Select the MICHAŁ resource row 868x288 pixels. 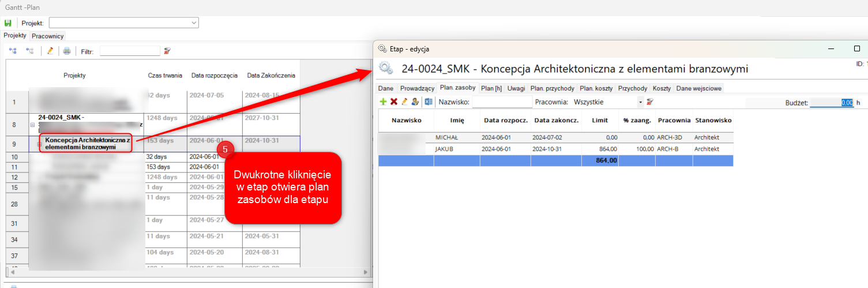(556, 138)
